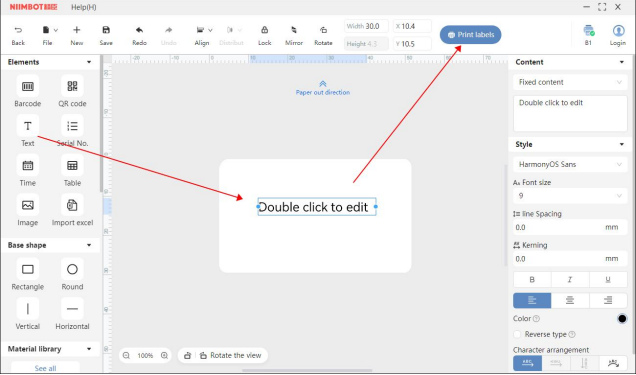636x375 pixels.
Task: Toggle Italic text style
Action: [570, 279]
